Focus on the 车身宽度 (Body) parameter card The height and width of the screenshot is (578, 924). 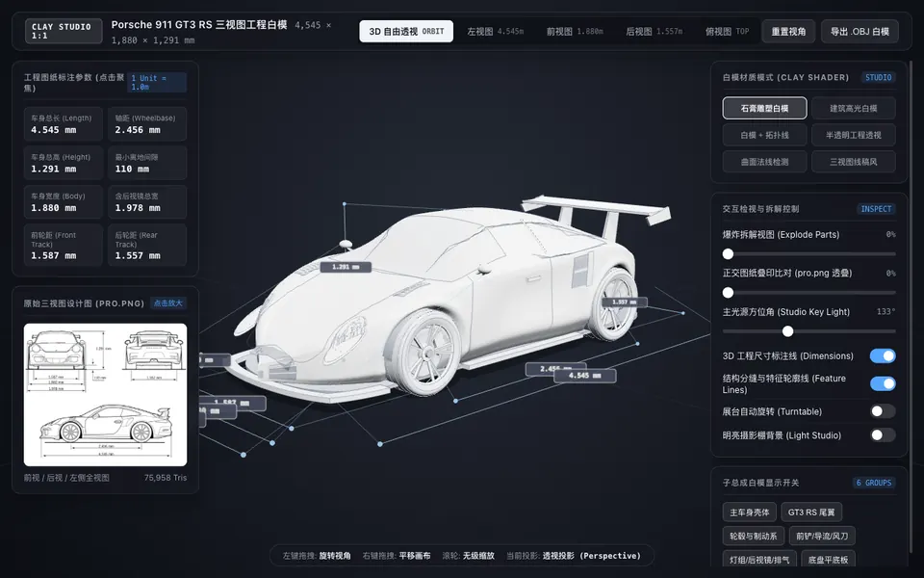coord(64,202)
